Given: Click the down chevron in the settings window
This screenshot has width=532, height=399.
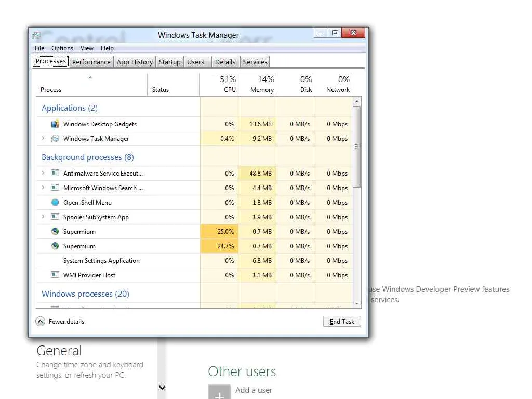Looking at the screenshot, I should point(162,388).
